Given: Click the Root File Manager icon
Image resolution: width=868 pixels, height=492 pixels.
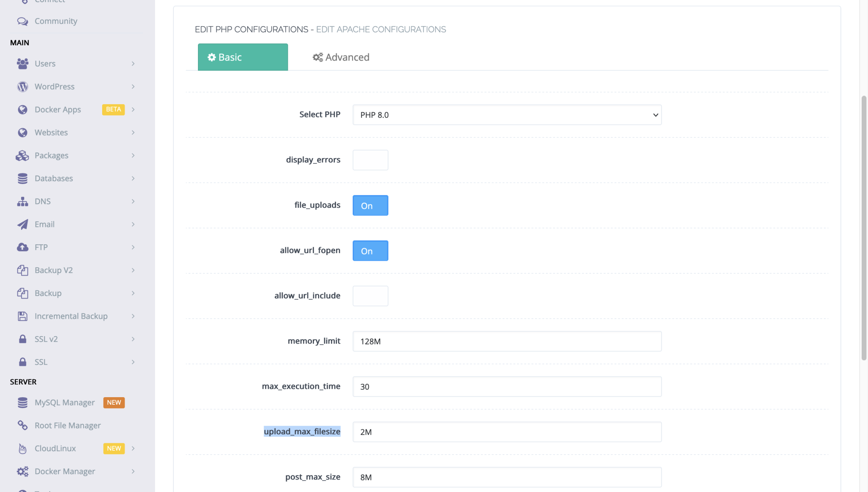Looking at the screenshot, I should tap(22, 425).
